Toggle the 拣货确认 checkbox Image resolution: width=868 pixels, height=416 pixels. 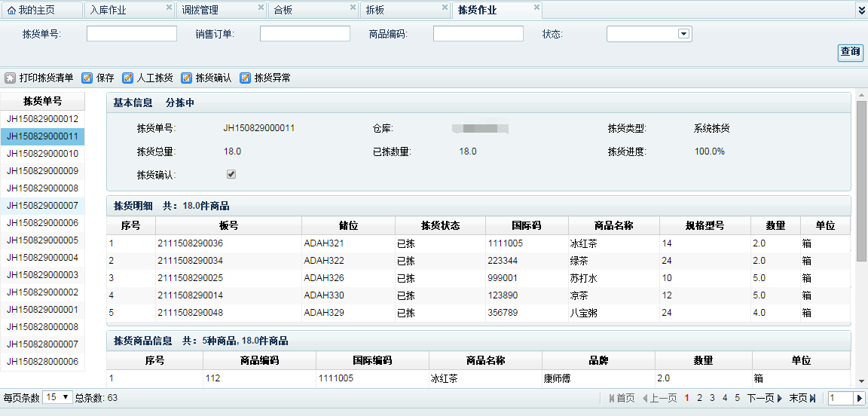[x=231, y=174]
